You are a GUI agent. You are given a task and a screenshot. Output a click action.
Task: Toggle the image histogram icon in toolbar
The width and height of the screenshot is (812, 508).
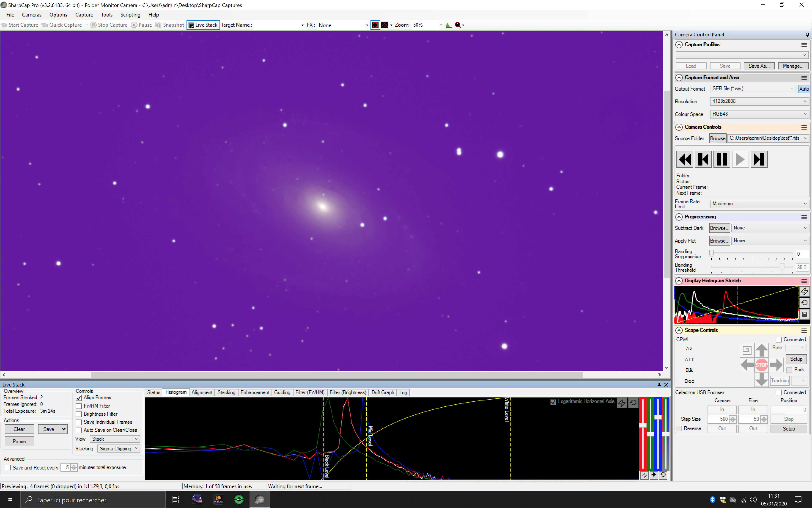click(x=448, y=25)
